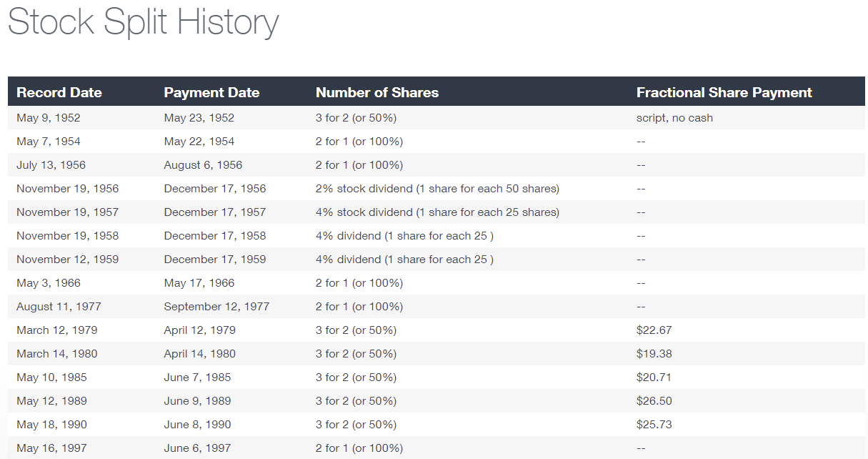Viewport: 868px width, 459px height.
Task: Select the December 17, 1958 payment date
Action: coord(215,236)
